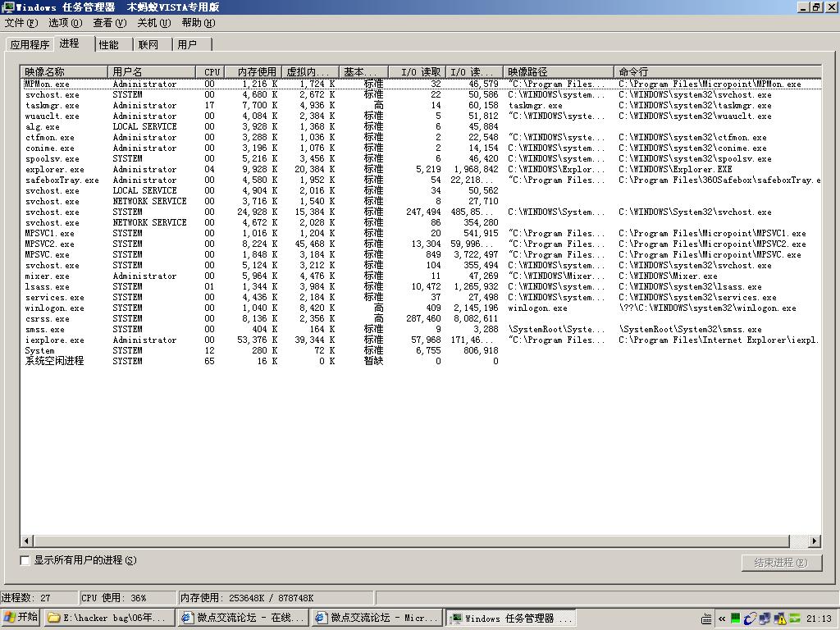Select the ctfmon.exe process row
The height and width of the screenshot is (630, 840).
[421, 138]
